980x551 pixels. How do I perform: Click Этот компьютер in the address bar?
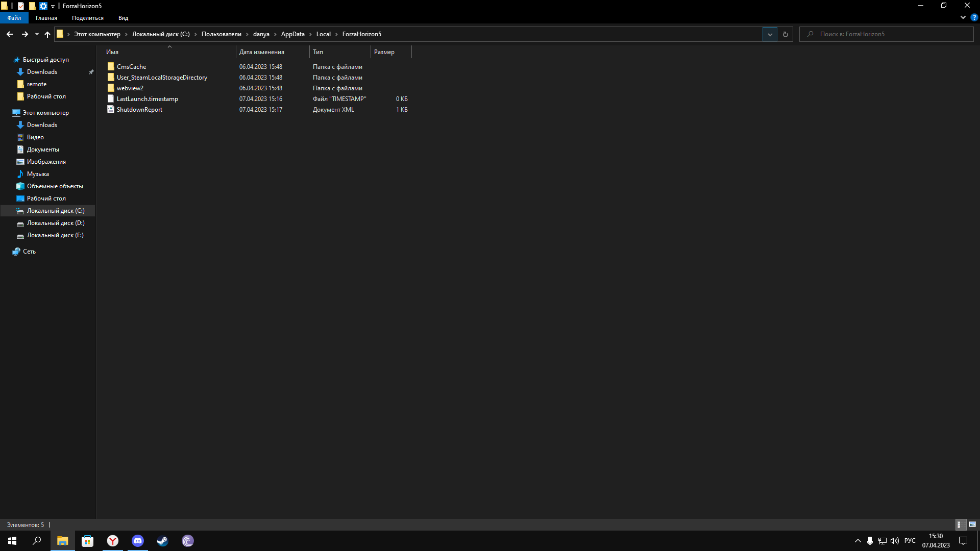tap(97, 34)
